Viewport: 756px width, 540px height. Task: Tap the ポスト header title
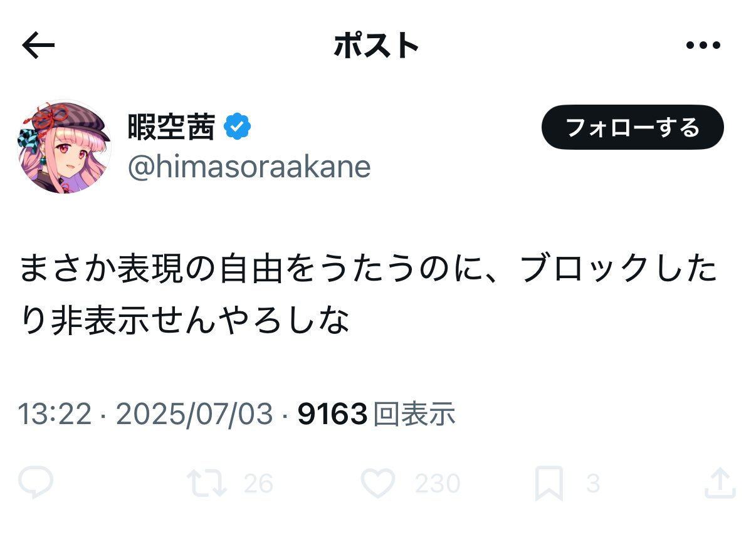(376, 46)
